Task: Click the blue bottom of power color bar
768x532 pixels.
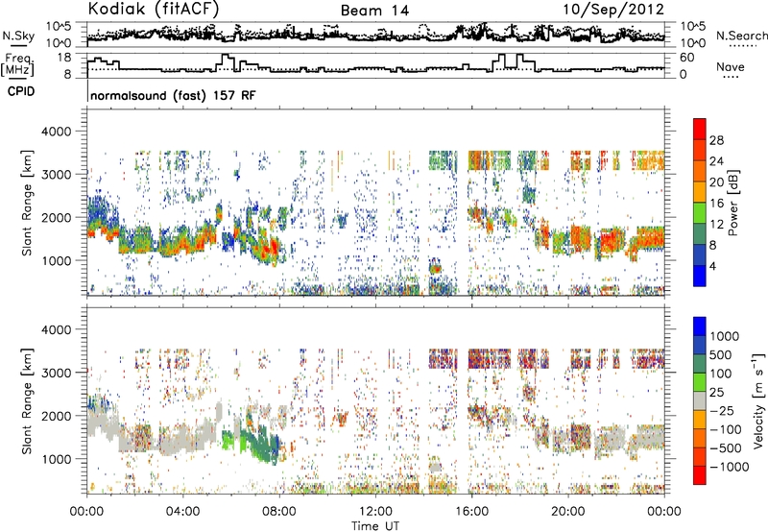Action: pos(700,277)
